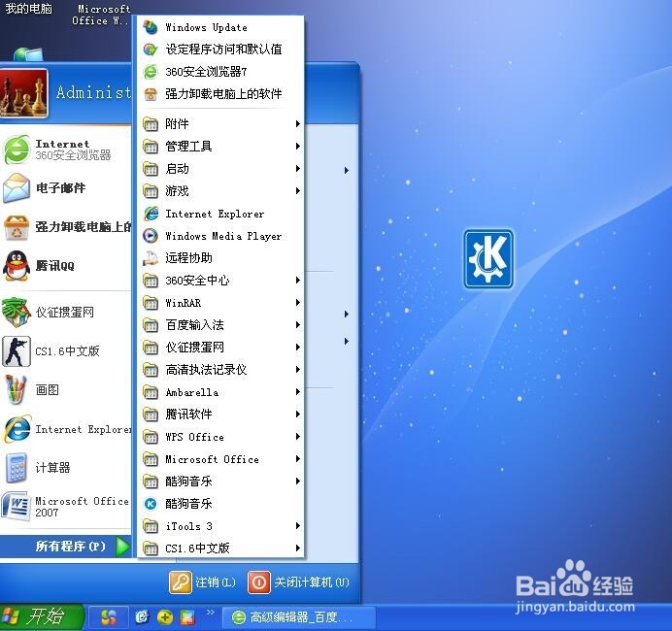The height and width of the screenshot is (631, 672).
Task: Launch 360安全浏览器7 from the programs list
Action: (220, 72)
